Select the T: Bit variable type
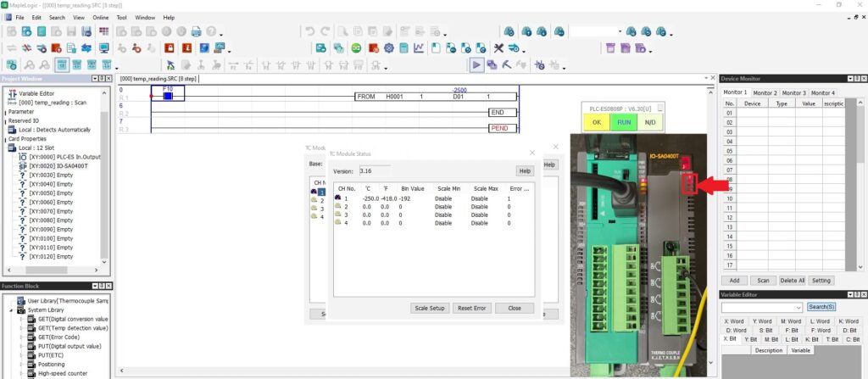868x379 pixels. [832, 339]
